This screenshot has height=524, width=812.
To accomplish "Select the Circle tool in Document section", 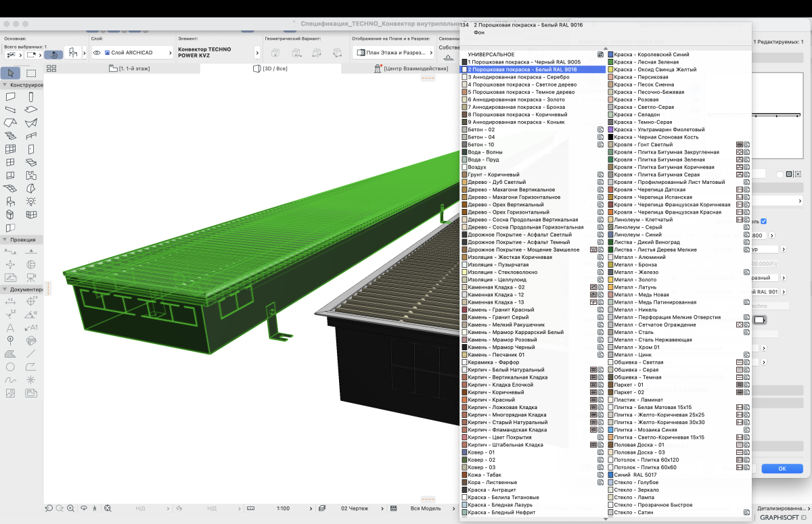I will click(11, 366).
